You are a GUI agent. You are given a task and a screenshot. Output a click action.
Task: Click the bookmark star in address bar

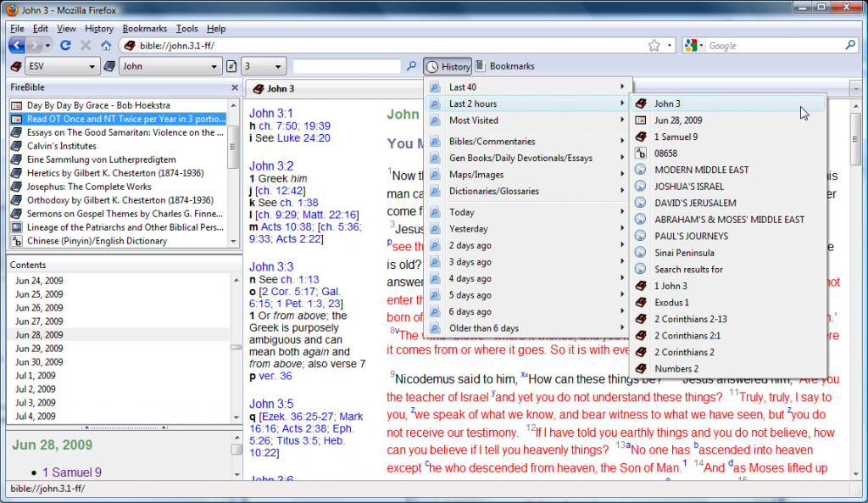[654, 46]
